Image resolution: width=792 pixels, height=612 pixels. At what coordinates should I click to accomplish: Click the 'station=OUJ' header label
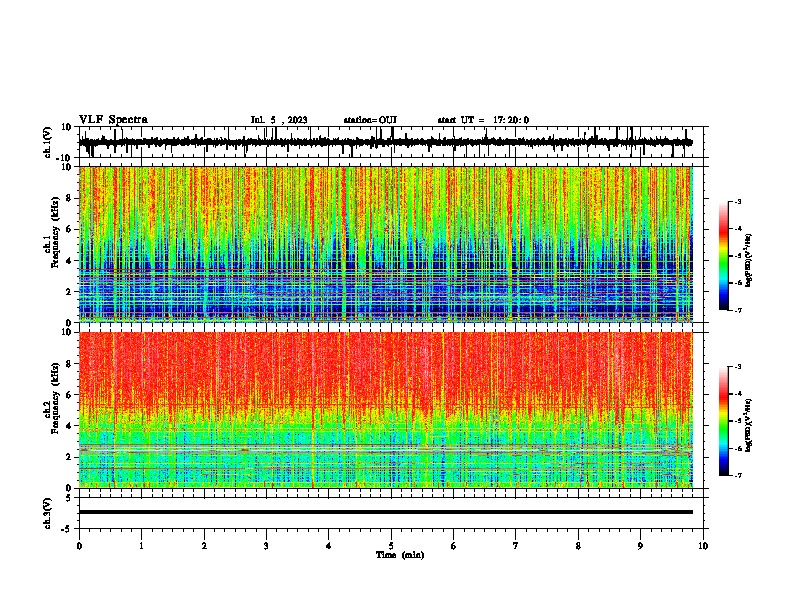(x=370, y=120)
